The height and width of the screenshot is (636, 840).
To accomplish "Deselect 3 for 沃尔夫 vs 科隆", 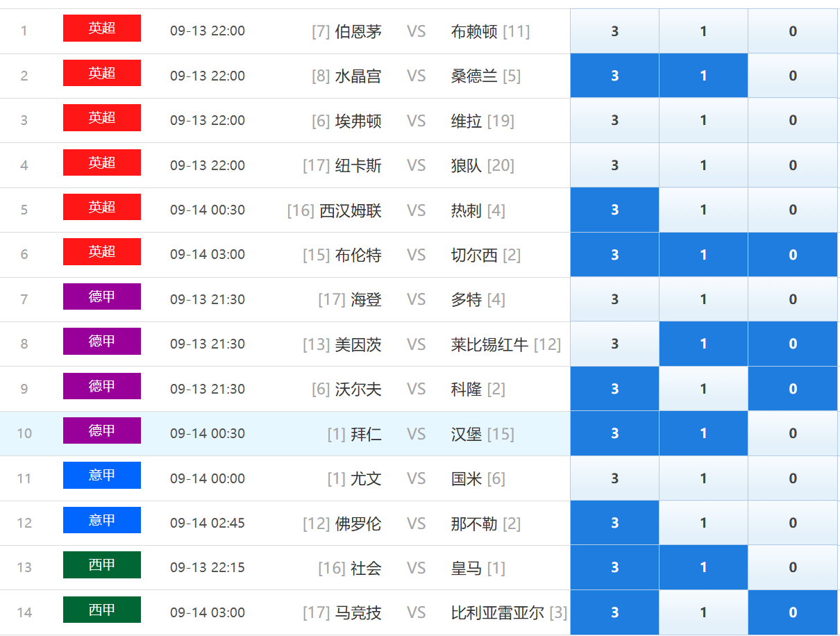I will coord(614,389).
